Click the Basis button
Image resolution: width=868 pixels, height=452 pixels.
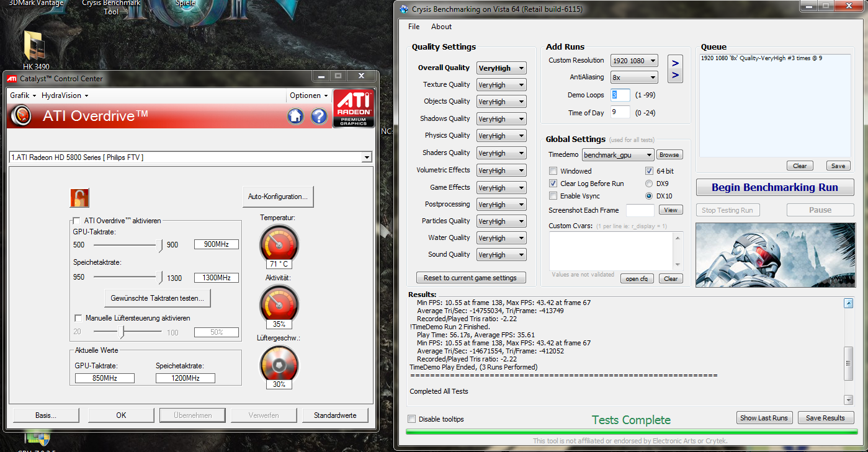pos(45,415)
